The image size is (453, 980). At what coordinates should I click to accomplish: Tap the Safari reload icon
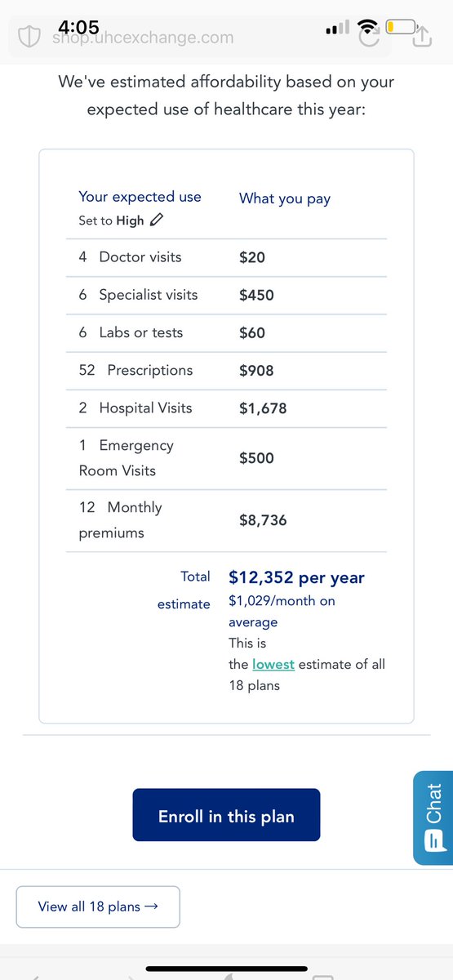[367, 38]
